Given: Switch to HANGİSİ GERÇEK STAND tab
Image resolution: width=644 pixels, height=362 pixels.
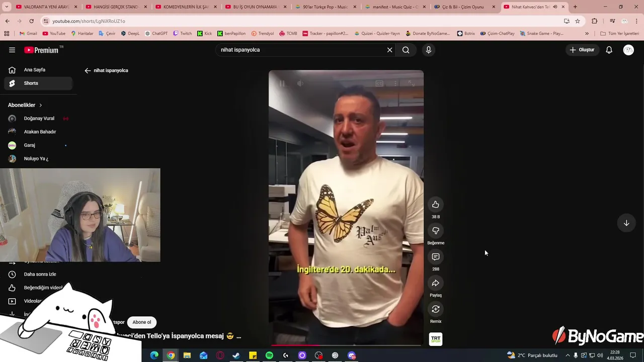Looking at the screenshot, I should tap(116, 7).
